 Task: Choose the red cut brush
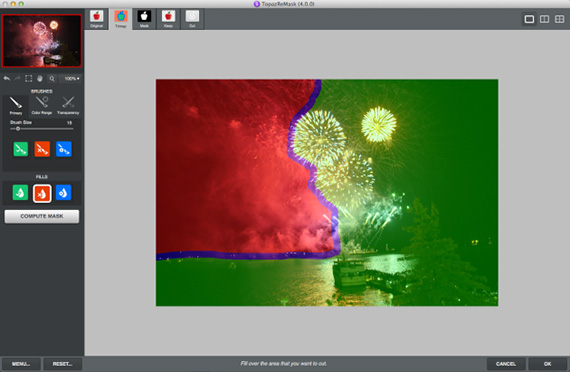42,149
